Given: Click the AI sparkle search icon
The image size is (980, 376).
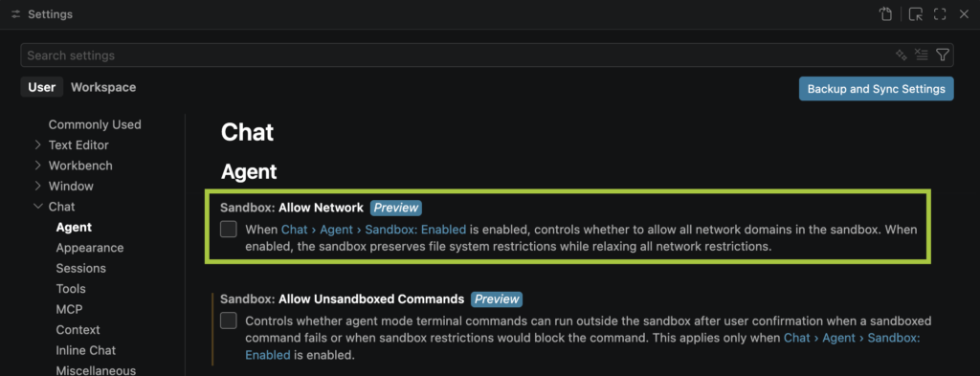Looking at the screenshot, I should 901,55.
